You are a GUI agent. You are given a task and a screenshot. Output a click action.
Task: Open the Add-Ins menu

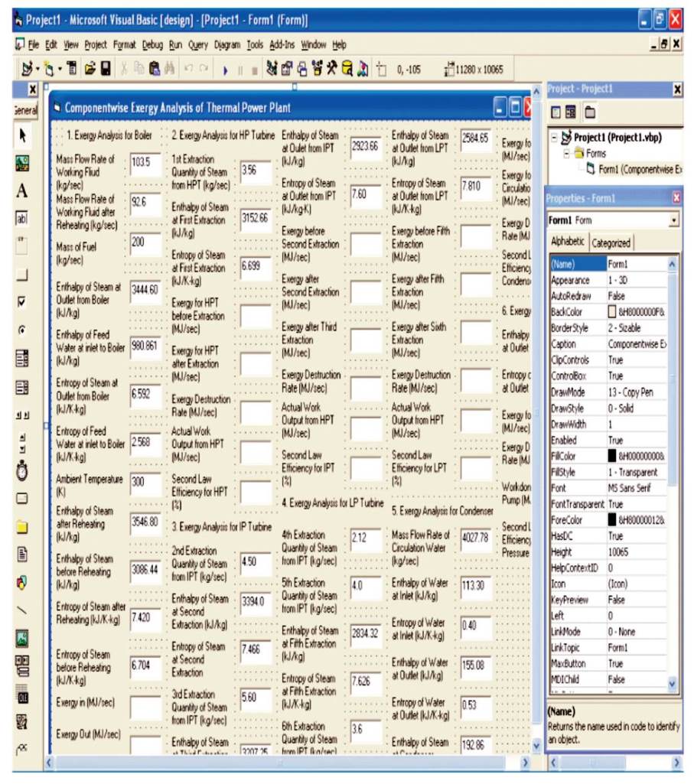click(x=282, y=45)
